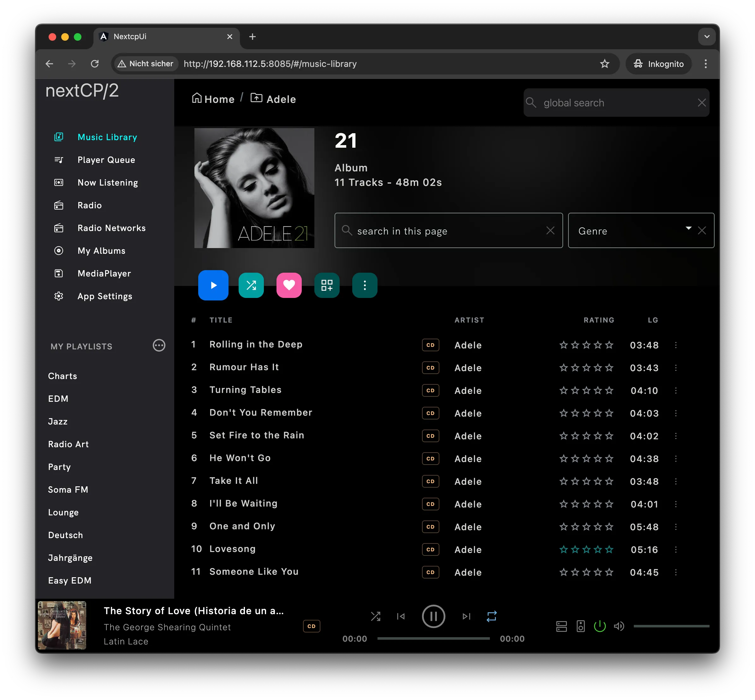Play the album with the blue play button
The width and height of the screenshot is (755, 700).
click(213, 285)
